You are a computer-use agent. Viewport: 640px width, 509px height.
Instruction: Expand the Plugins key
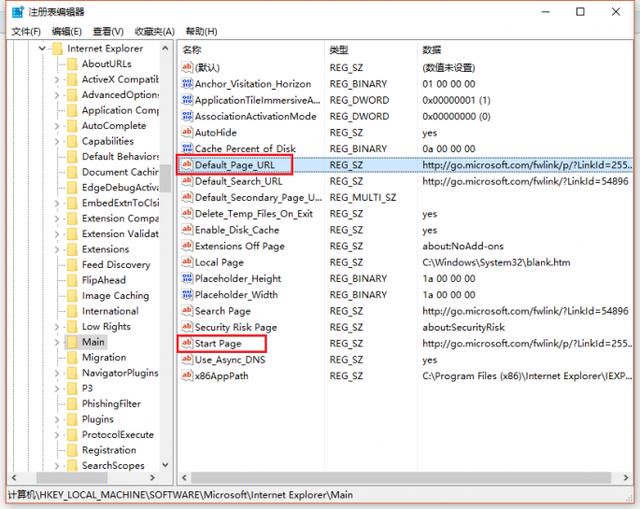click(57, 420)
